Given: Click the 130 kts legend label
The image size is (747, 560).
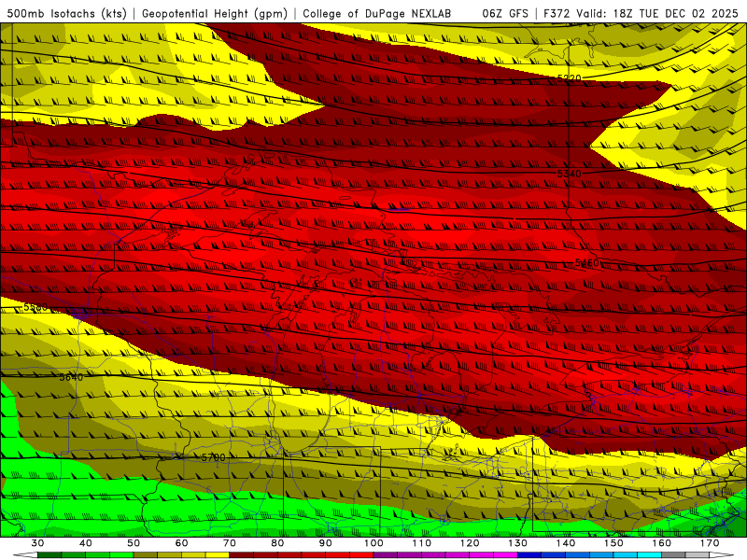Looking at the screenshot, I should [518, 543].
